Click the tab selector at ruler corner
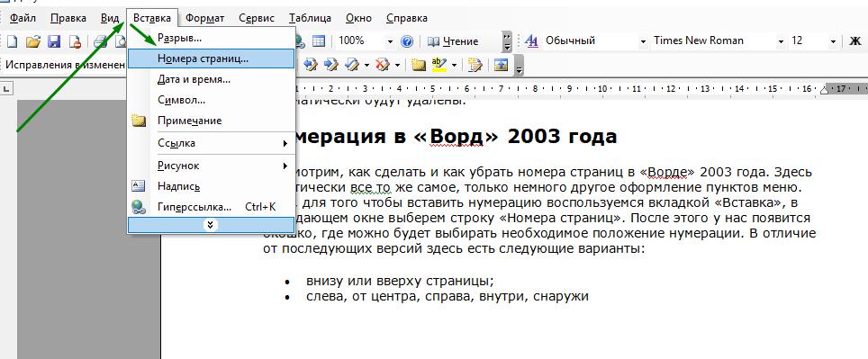 5,88
